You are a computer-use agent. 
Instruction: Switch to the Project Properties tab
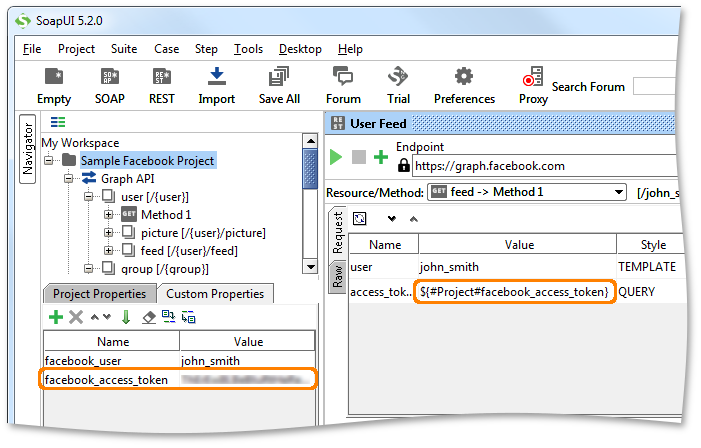(x=99, y=294)
